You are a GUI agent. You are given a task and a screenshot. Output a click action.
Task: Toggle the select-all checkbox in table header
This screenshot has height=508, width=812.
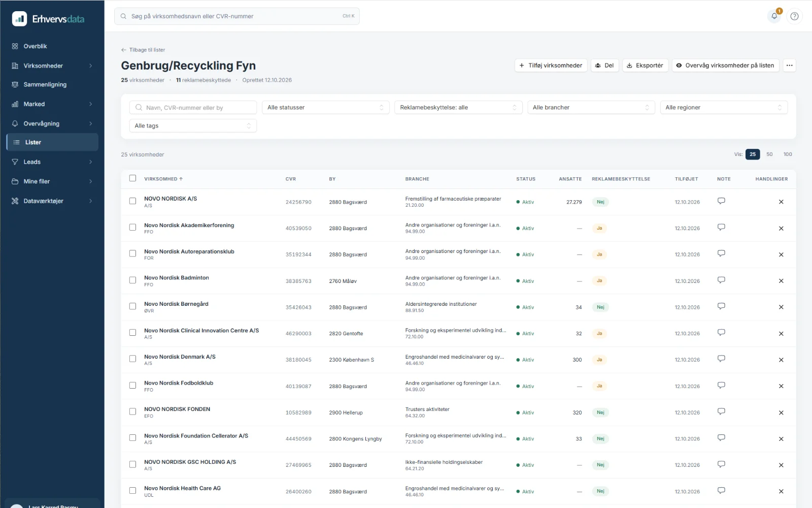pyautogui.click(x=132, y=178)
